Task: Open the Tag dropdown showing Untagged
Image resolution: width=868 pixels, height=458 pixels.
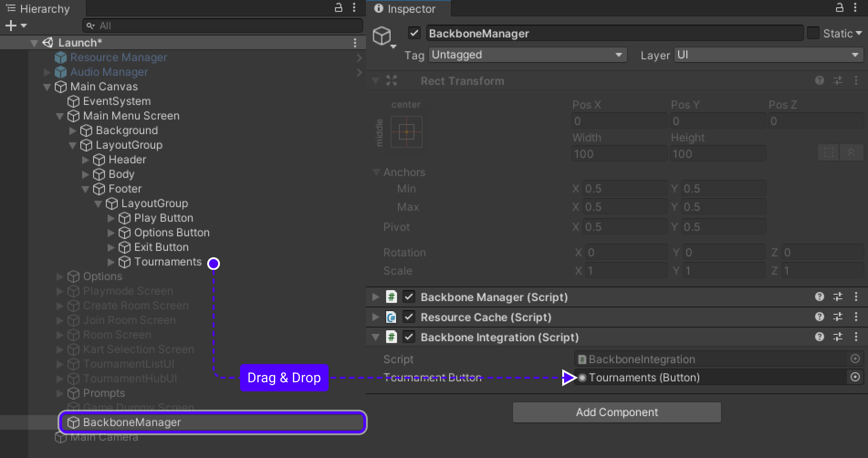Action: [528, 55]
